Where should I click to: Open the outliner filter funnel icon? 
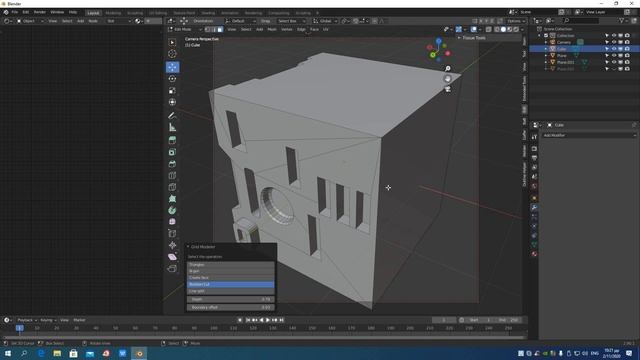[x=622, y=20]
